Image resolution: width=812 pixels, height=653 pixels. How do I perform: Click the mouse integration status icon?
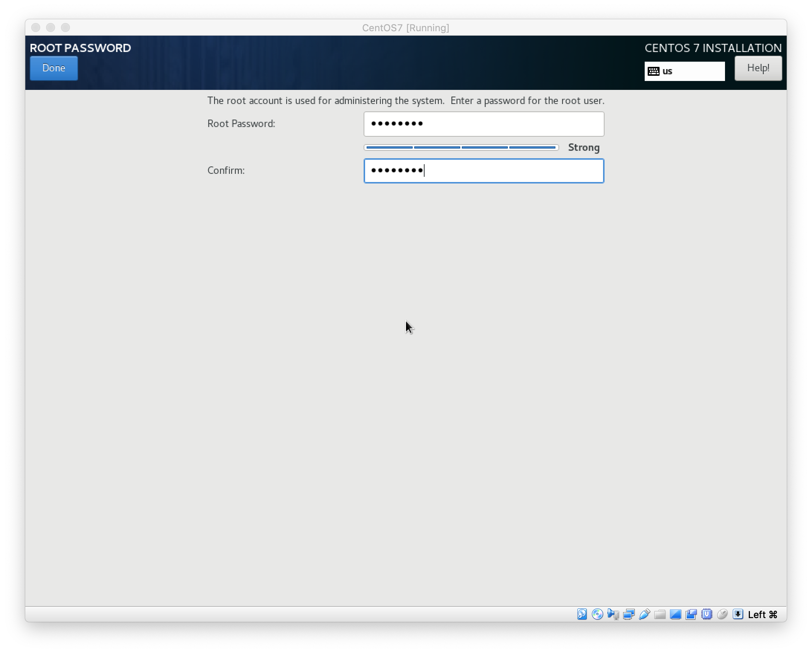coord(722,614)
